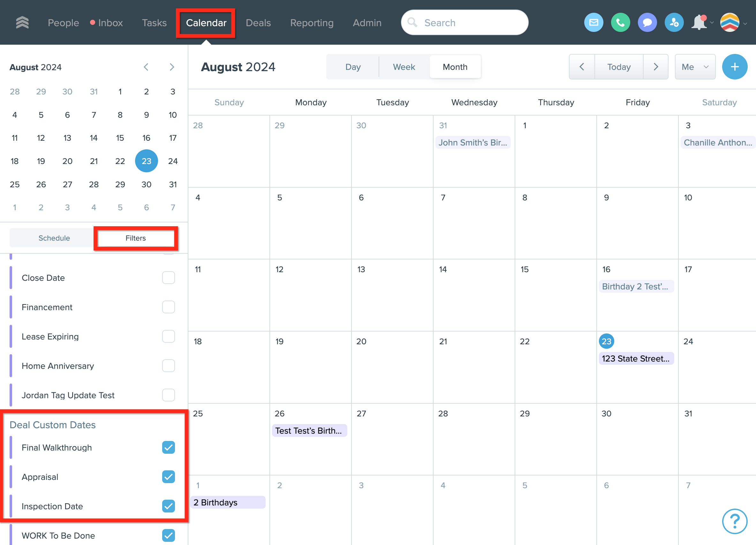
Task: Click the Follow Up Boss logo icon
Action: 22,23
